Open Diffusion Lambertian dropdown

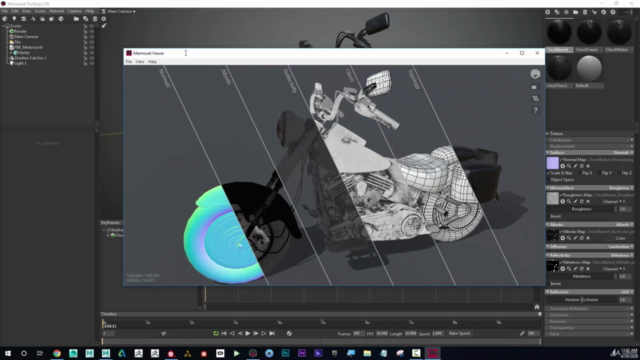click(620, 247)
